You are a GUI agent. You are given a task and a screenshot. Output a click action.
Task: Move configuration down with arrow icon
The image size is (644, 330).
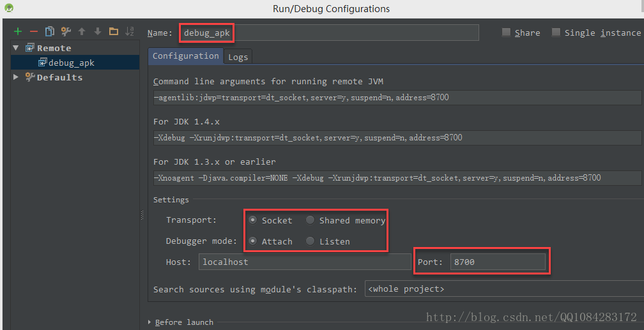pos(97,31)
